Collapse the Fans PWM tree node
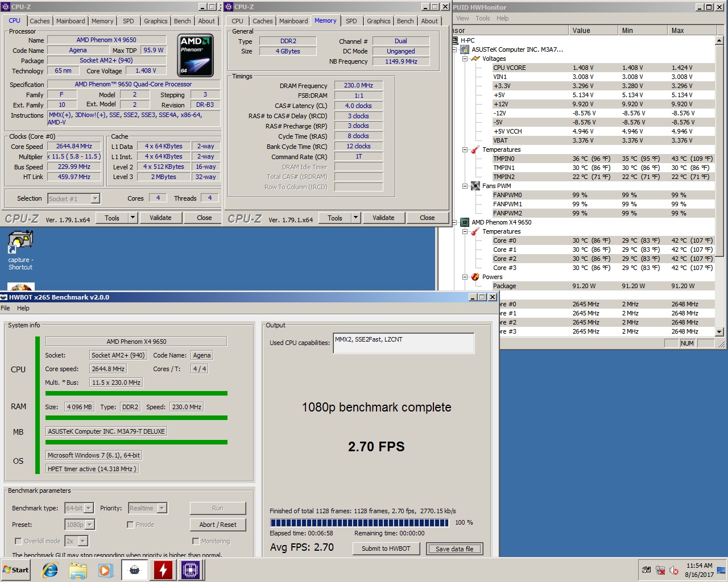 point(465,186)
